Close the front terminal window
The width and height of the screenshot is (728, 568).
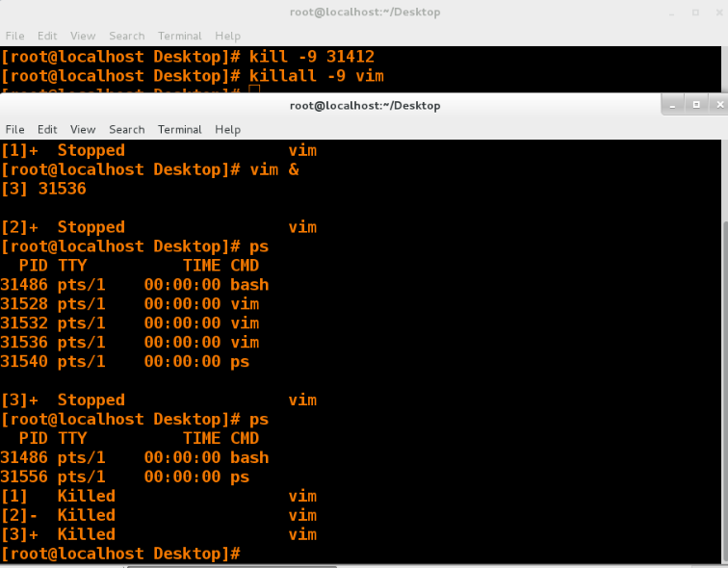pyautogui.click(x=719, y=105)
